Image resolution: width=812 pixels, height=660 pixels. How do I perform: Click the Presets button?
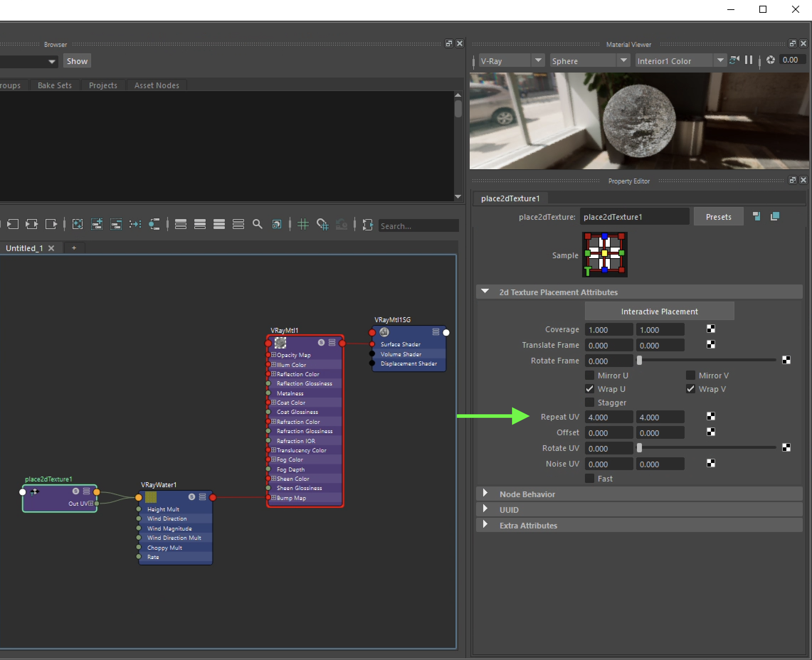[x=718, y=217]
